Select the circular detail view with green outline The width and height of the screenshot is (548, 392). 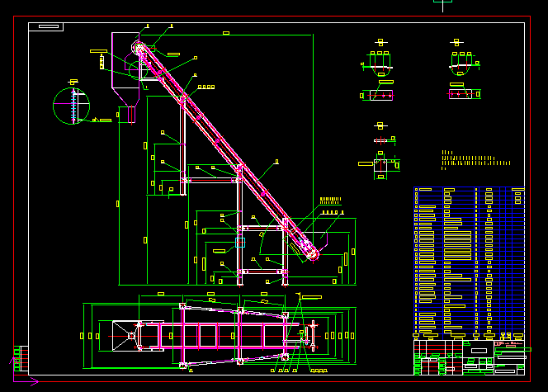[71, 106]
